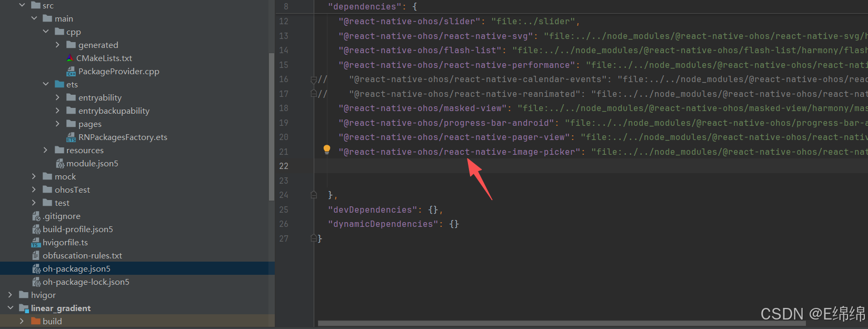Click the react-native-svg dependency text
The width and height of the screenshot is (868, 329).
point(436,36)
